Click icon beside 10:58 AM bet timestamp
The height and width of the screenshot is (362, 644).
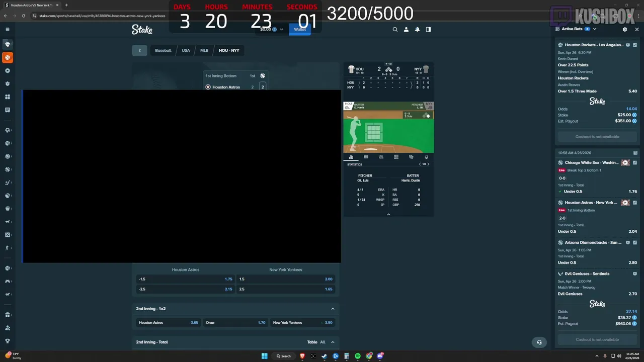pos(635,153)
